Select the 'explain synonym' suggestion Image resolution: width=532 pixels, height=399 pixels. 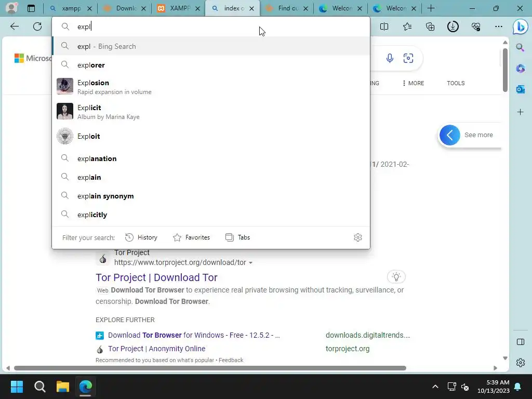(x=211, y=196)
